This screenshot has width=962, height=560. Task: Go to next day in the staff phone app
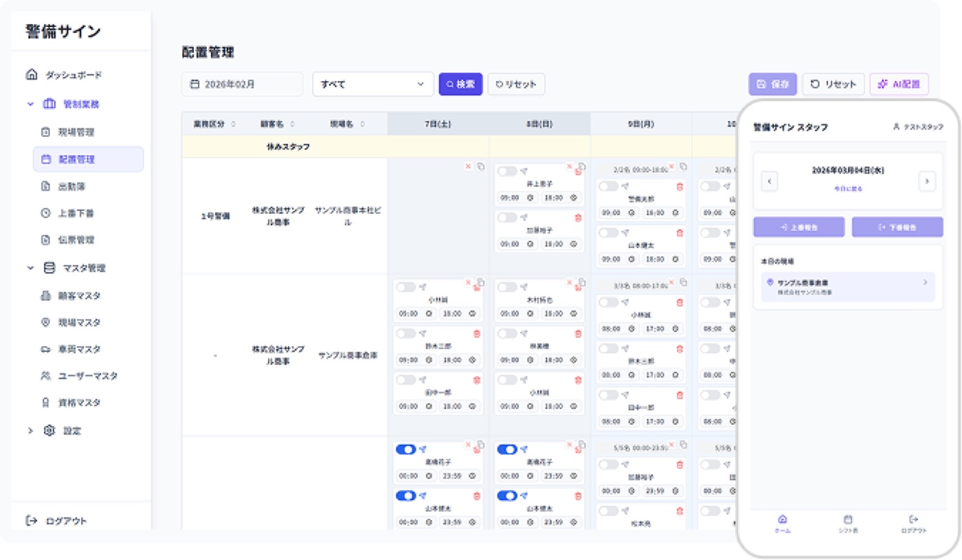point(927,181)
